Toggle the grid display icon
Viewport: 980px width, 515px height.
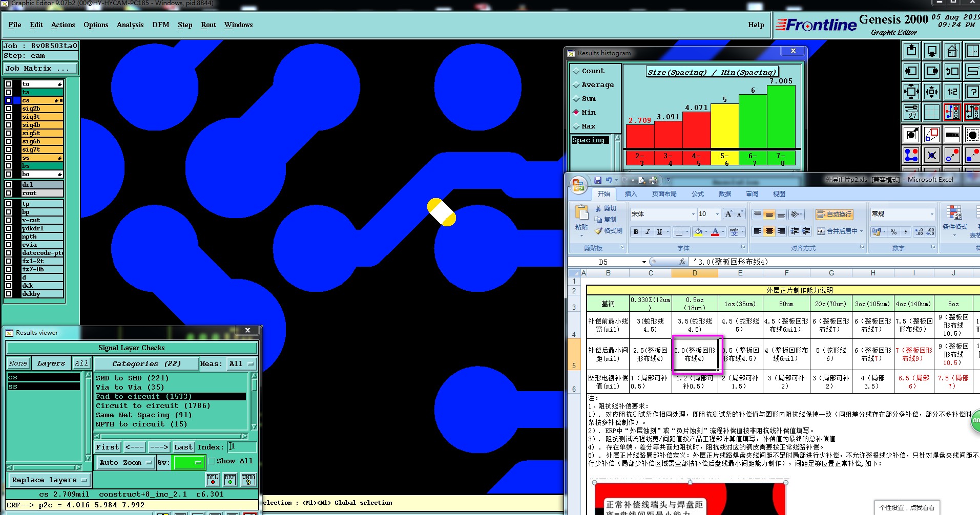(x=932, y=112)
